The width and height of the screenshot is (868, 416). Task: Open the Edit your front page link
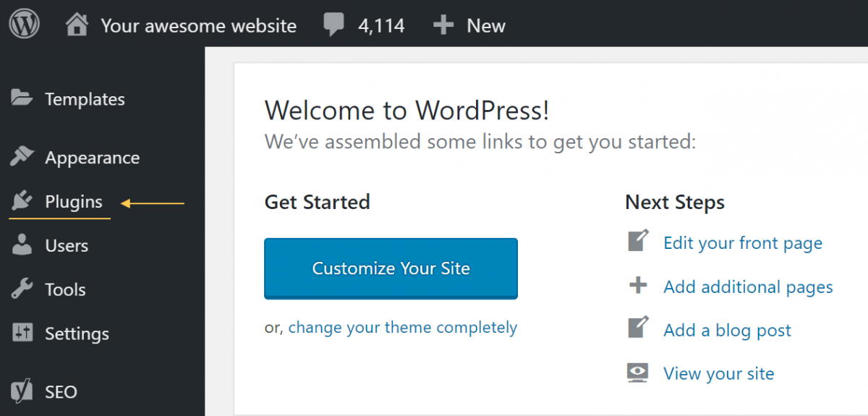point(743,243)
